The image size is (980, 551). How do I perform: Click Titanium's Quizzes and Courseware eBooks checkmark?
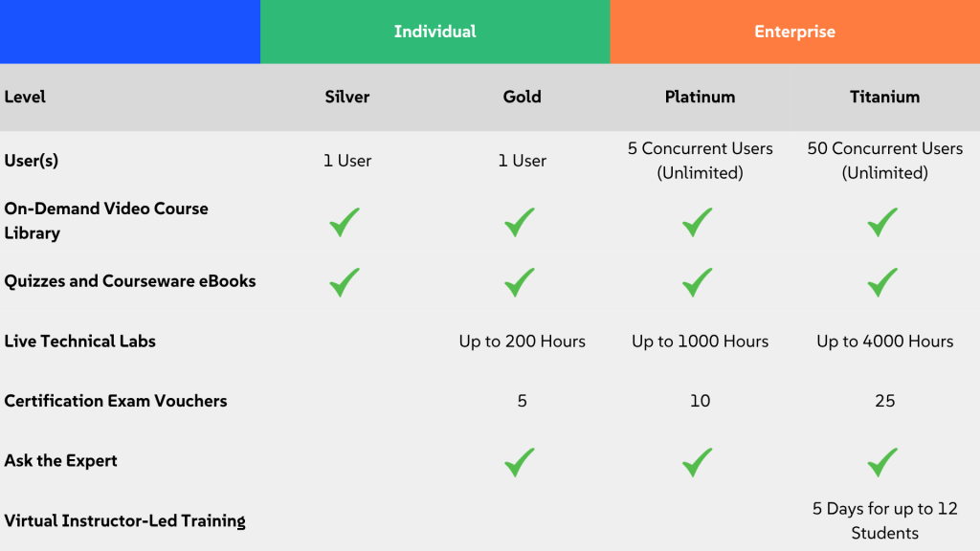[882, 282]
